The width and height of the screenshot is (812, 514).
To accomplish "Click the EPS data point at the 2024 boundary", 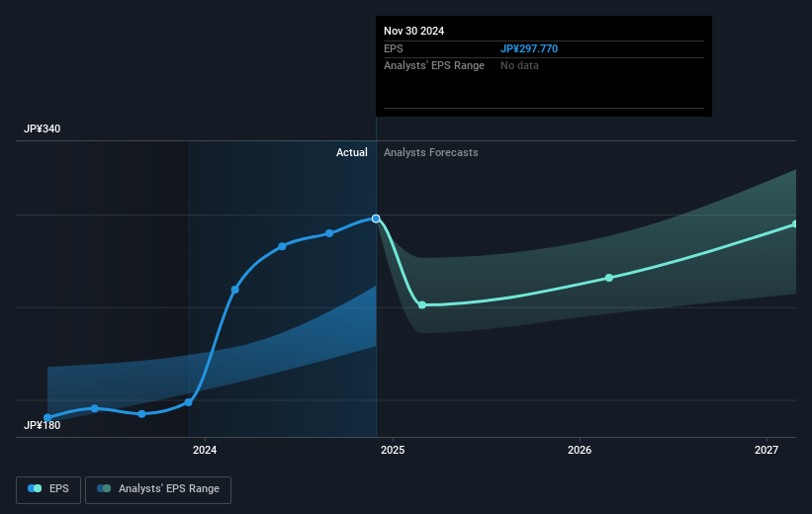I will click(x=189, y=402).
